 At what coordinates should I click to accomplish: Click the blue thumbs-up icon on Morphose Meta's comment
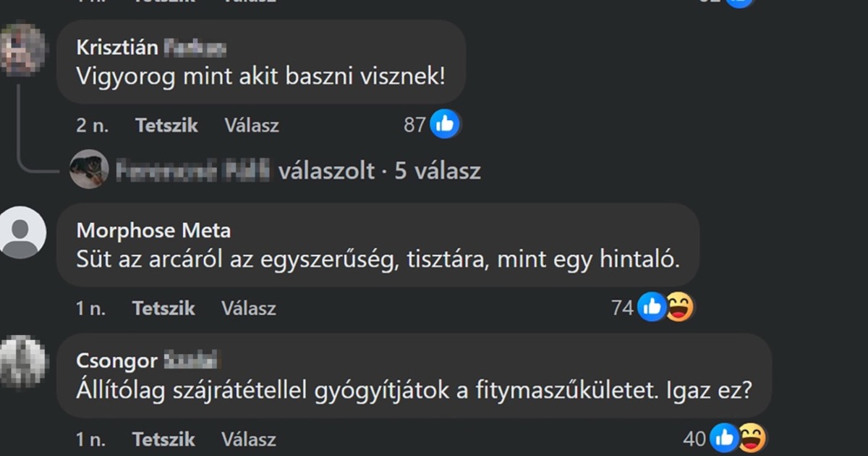point(652,308)
